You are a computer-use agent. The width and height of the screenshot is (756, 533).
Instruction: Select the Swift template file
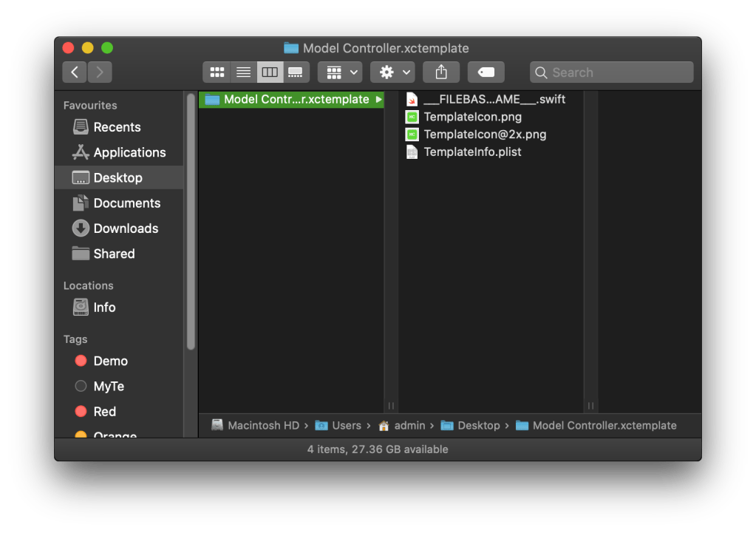(494, 99)
